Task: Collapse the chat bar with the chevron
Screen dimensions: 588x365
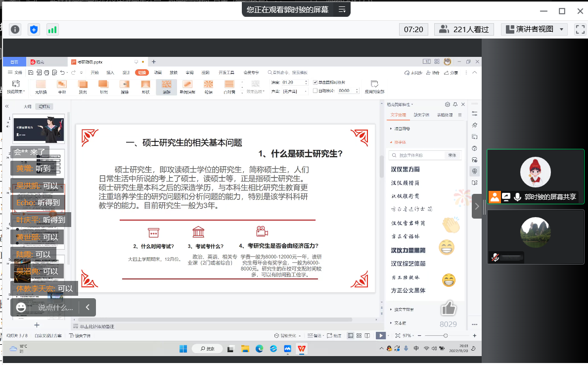Action: (88, 307)
